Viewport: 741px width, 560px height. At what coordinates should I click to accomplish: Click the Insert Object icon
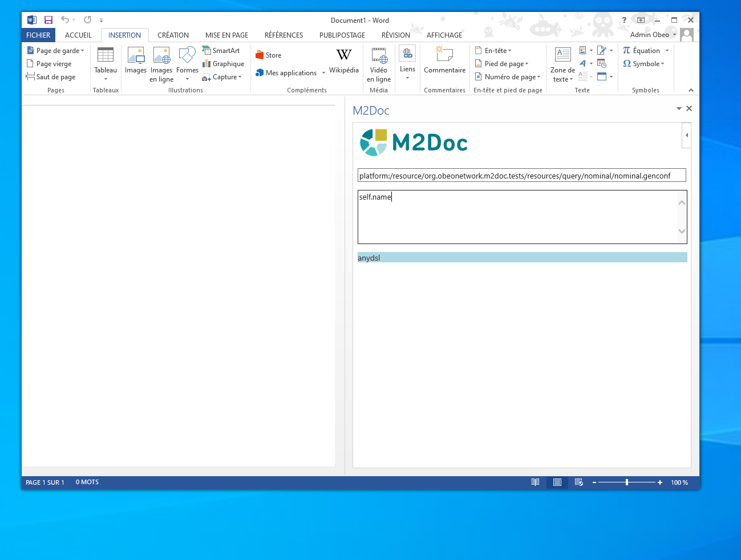[x=602, y=76]
